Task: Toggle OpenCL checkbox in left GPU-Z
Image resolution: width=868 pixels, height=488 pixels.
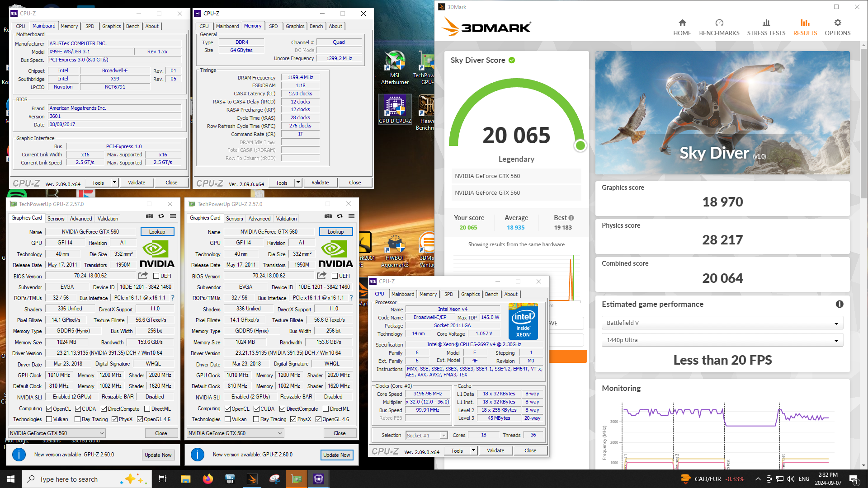Action: click(49, 409)
